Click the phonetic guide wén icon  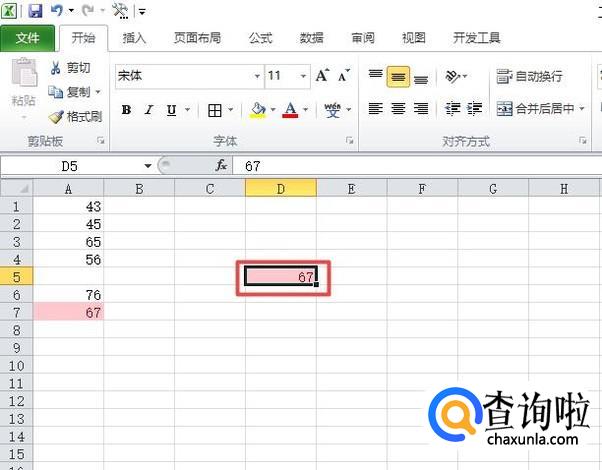(x=332, y=110)
